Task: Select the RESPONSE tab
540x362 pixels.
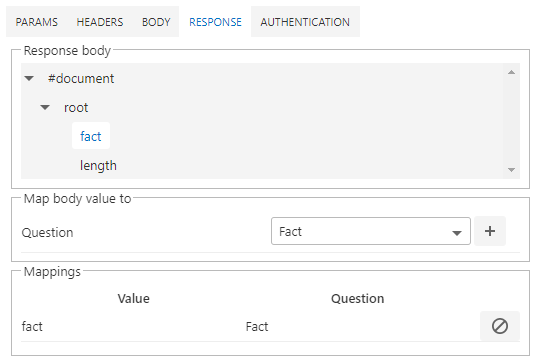Action: (215, 22)
